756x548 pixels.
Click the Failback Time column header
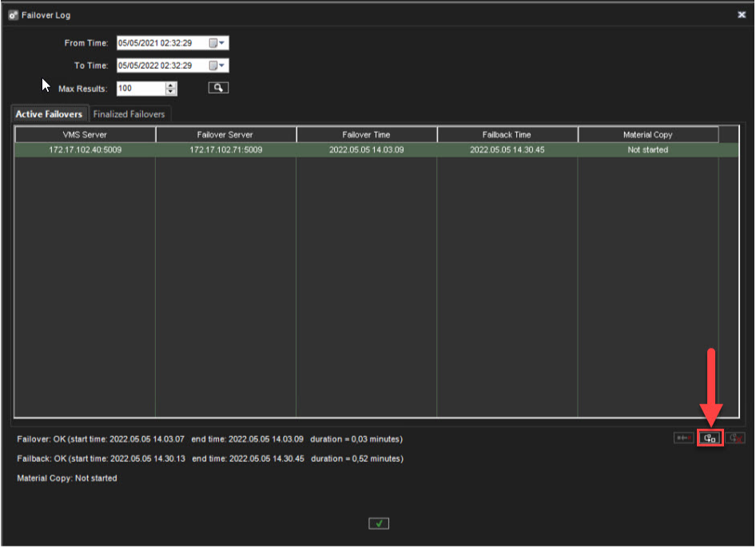(507, 134)
